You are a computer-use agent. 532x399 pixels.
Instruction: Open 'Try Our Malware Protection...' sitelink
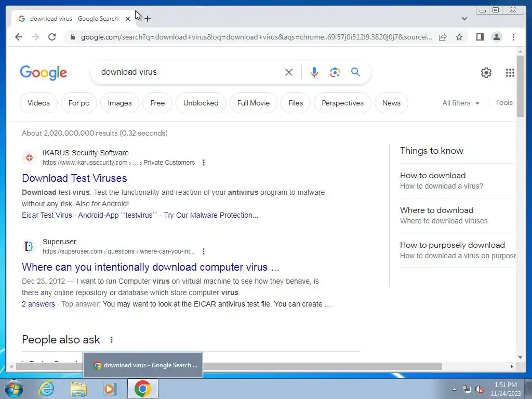pos(211,215)
